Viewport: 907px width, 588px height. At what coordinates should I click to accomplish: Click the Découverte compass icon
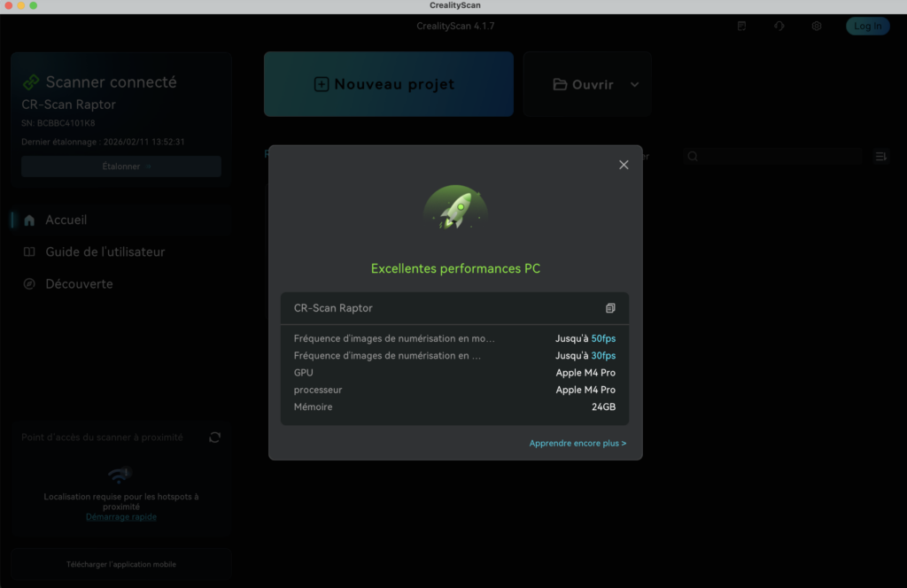tap(29, 284)
